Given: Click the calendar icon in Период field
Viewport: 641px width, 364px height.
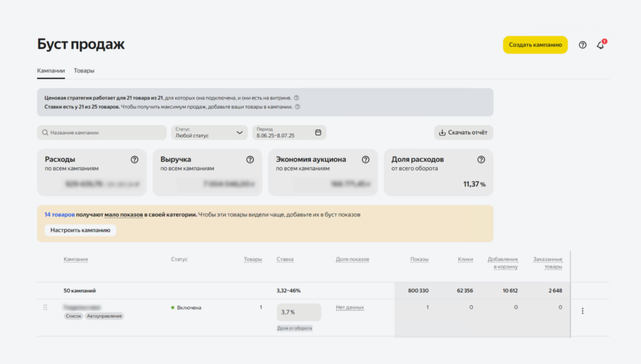Looking at the screenshot, I should 318,133.
